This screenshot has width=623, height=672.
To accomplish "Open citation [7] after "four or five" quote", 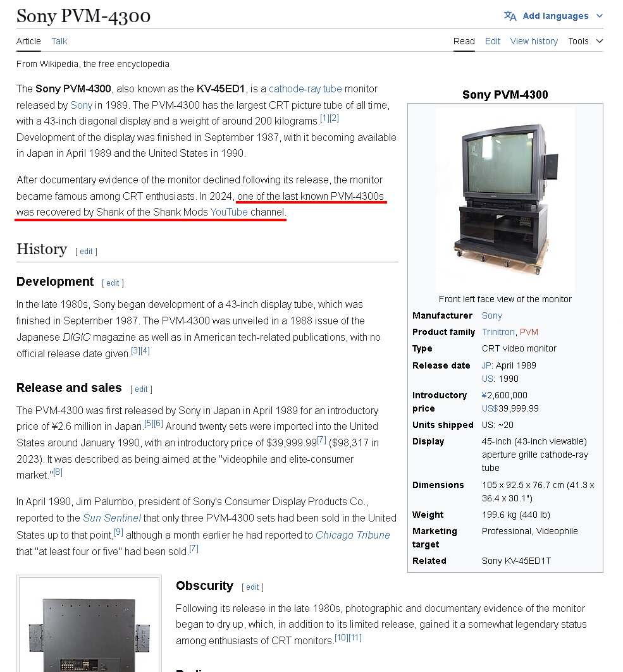I will pyautogui.click(x=194, y=549).
